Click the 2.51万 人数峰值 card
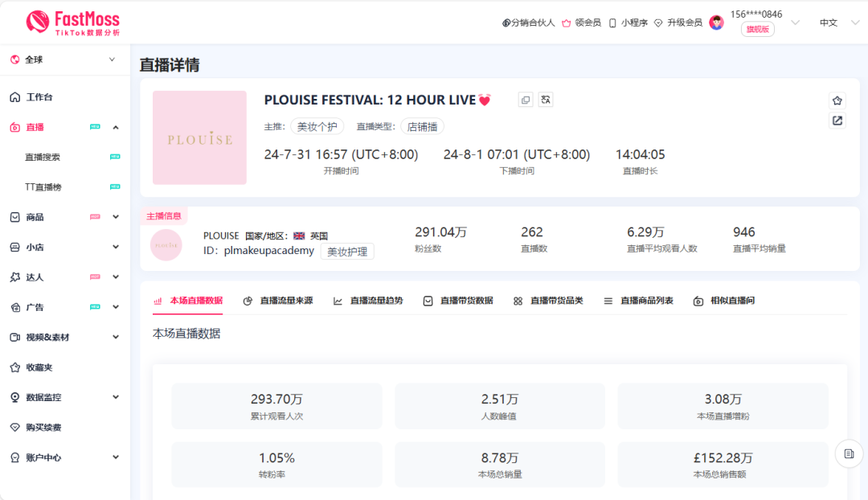Viewport: 868px width, 500px height. [500, 407]
